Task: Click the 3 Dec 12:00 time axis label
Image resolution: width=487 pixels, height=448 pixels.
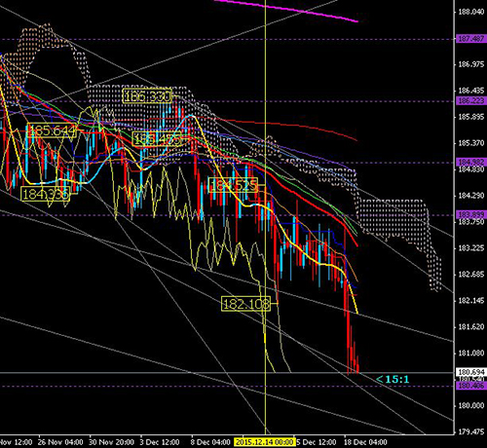Action: [160, 442]
